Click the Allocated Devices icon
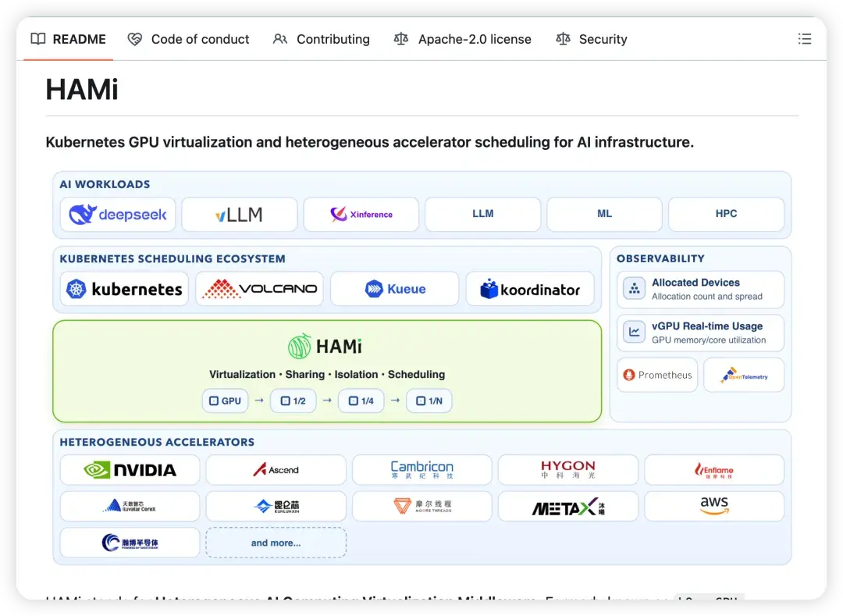 tap(635, 289)
